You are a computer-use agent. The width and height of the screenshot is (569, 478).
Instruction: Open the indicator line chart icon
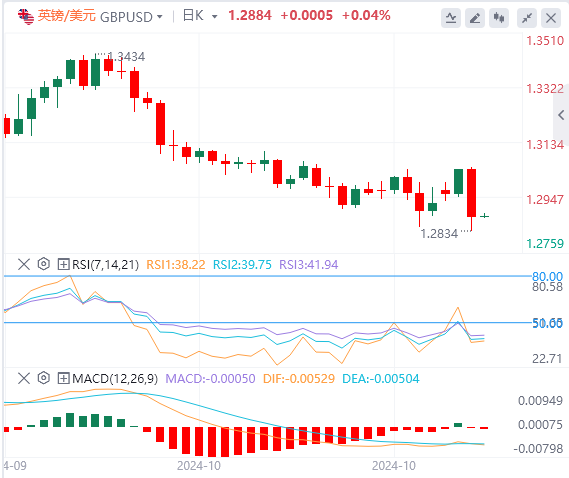click(451, 18)
